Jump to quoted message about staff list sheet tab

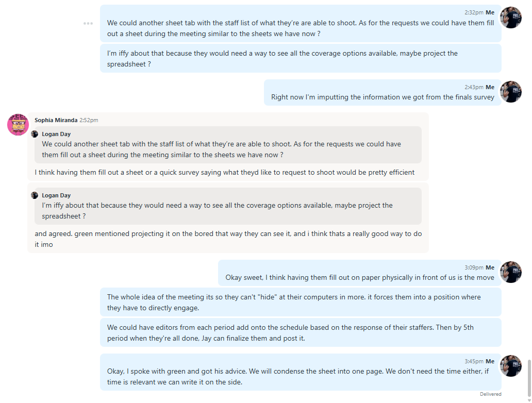point(228,149)
